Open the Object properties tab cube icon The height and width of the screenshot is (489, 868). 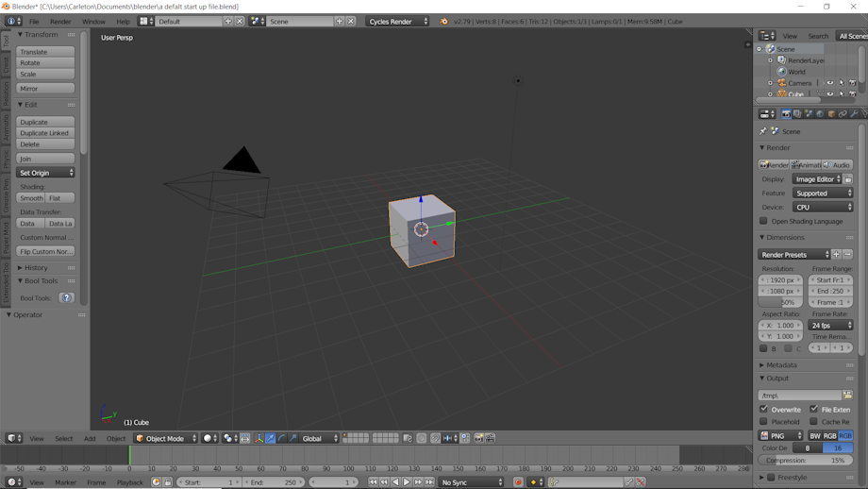tap(831, 114)
